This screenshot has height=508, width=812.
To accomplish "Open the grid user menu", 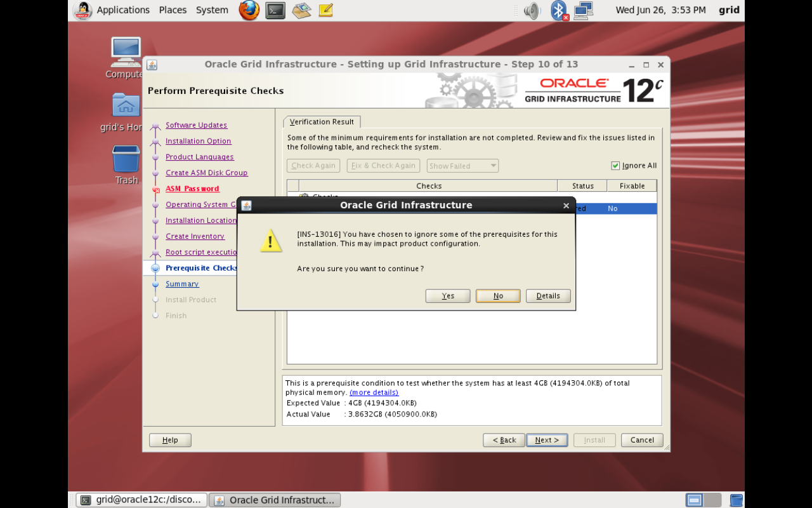I will pos(729,10).
